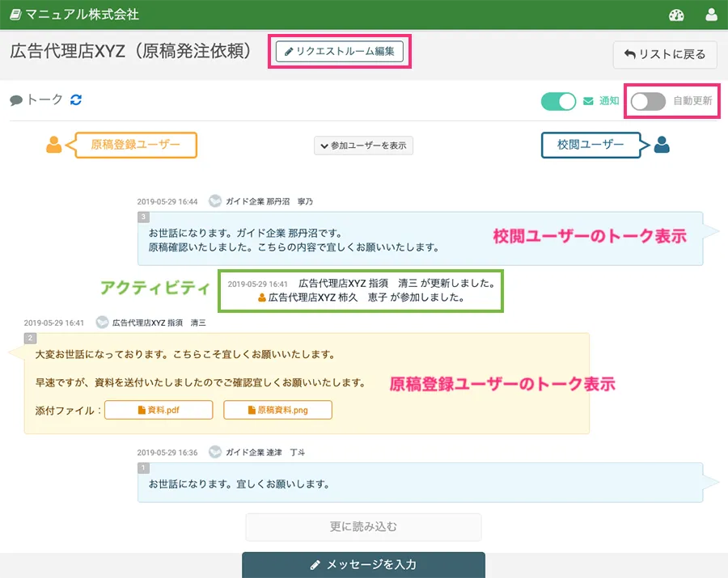Click message お世話になります。宜しくお願いします。
This screenshot has height=578, width=728.
(x=239, y=484)
